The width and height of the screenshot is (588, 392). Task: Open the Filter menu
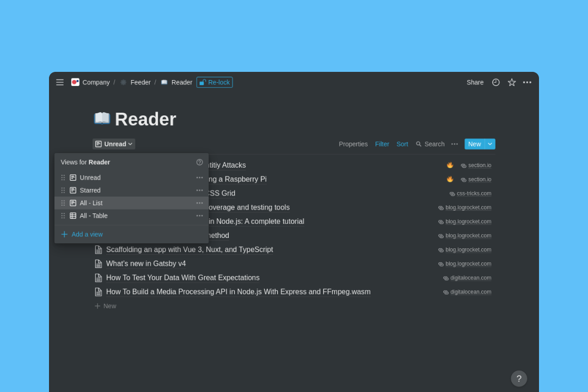tap(382, 144)
